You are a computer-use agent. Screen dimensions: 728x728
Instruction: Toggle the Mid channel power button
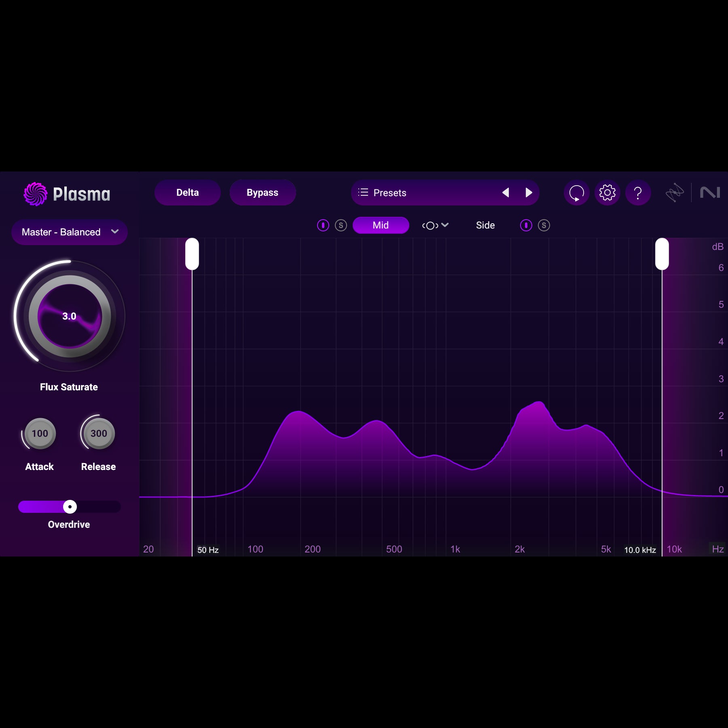tap(323, 225)
